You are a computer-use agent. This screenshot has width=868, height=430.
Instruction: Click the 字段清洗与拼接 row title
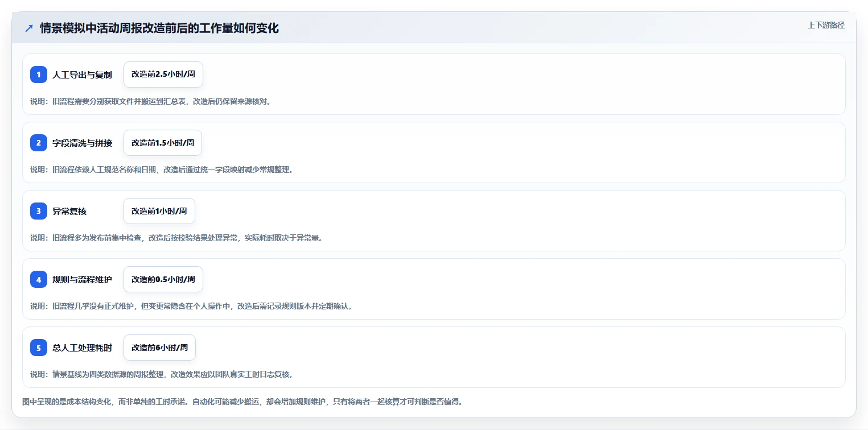coord(82,143)
